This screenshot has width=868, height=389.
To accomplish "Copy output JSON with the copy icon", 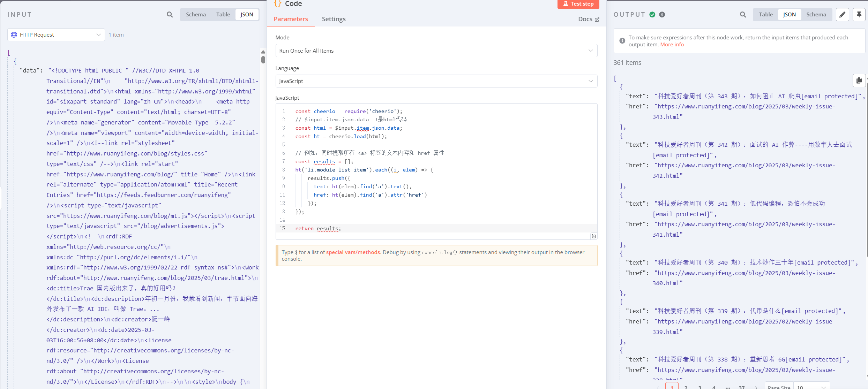I will click(x=859, y=81).
